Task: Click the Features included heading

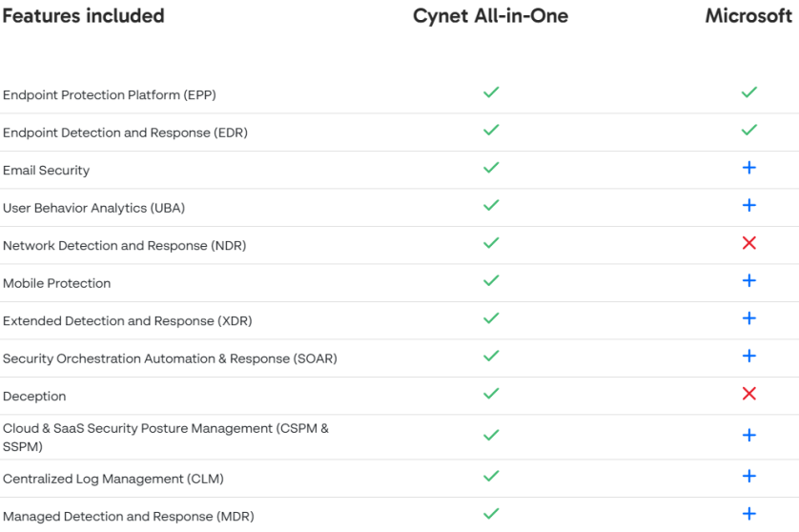Action: pyautogui.click(x=83, y=16)
